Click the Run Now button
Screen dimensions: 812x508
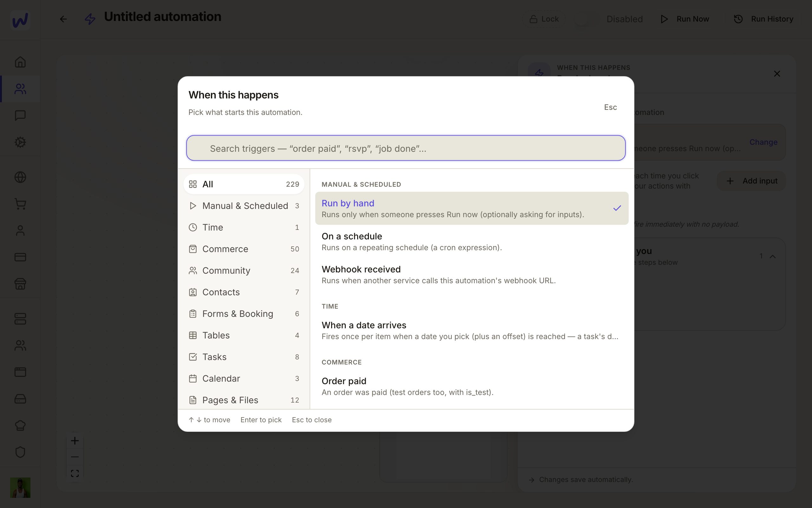(x=684, y=19)
